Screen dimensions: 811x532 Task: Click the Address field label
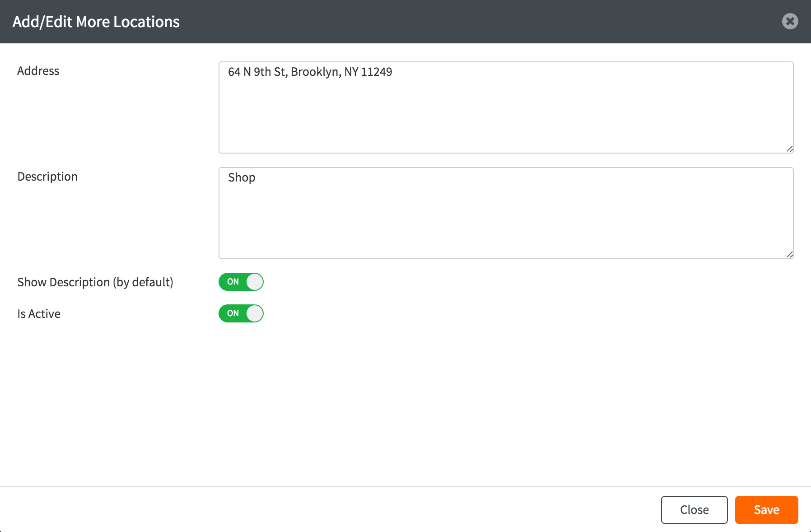38,71
